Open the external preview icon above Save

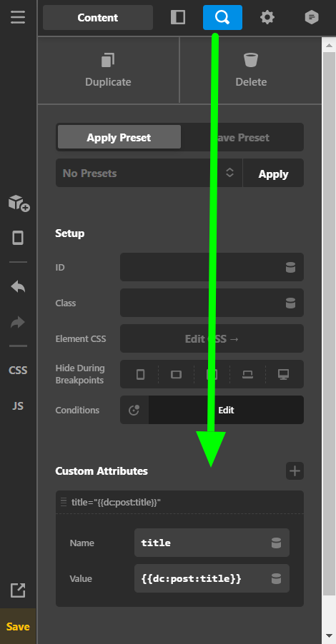(18, 590)
